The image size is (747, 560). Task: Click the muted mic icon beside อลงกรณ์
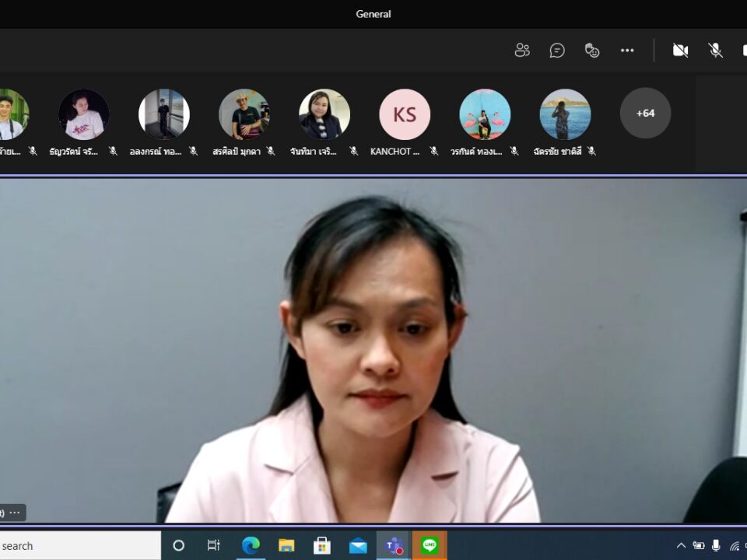193,151
